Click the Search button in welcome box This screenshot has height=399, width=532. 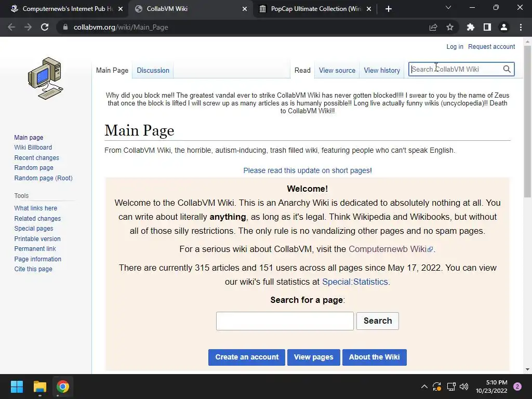pos(378,321)
